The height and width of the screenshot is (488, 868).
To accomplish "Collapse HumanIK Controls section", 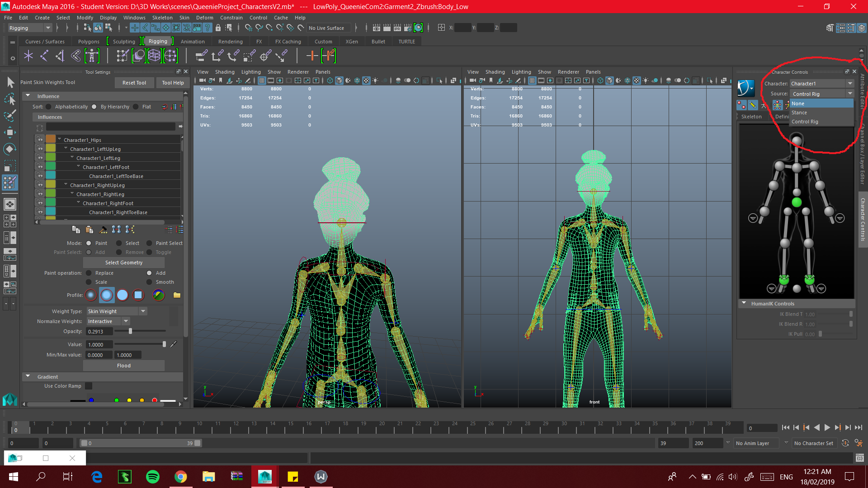I will pos(744,303).
